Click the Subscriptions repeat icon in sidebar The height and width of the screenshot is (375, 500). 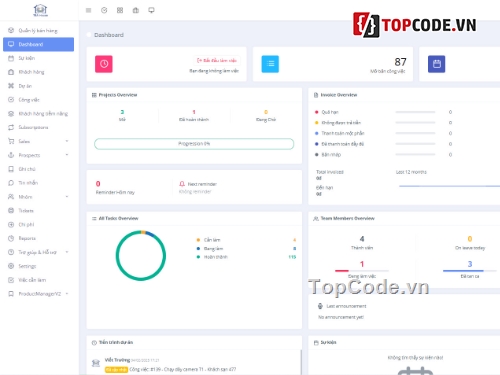click(x=11, y=127)
